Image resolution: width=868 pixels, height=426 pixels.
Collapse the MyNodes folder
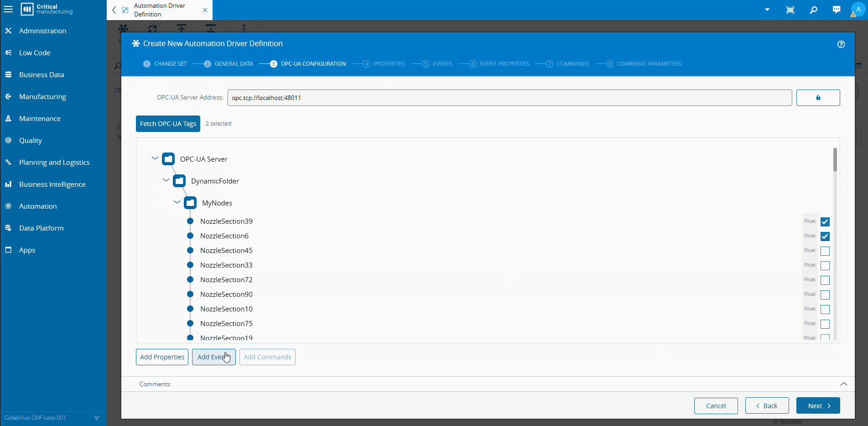(x=177, y=202)
